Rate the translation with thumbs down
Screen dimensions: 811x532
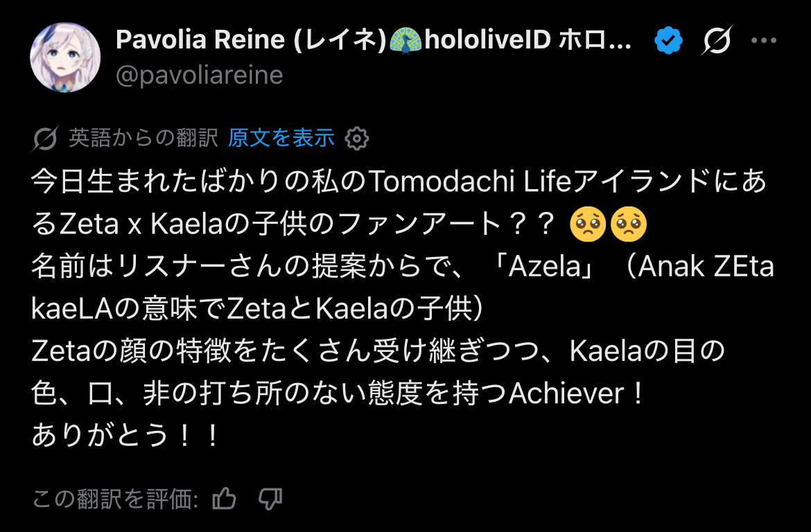[x=270, y=498]
